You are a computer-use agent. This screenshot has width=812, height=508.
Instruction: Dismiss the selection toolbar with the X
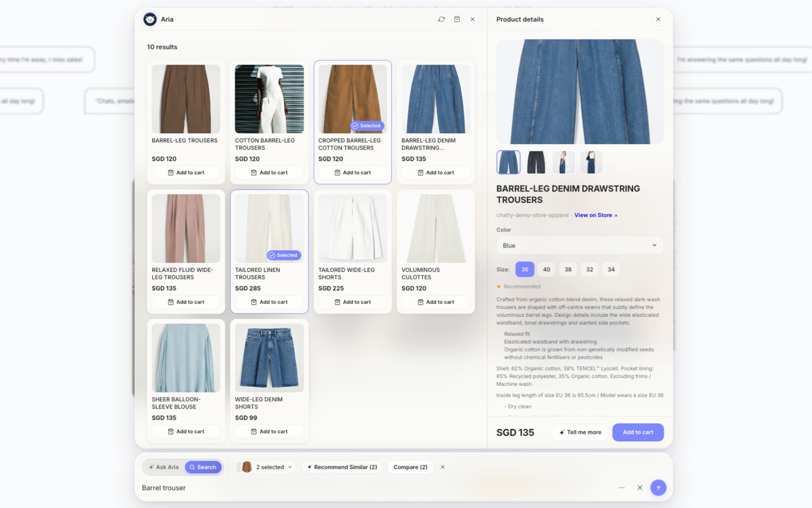click(443, 467)
